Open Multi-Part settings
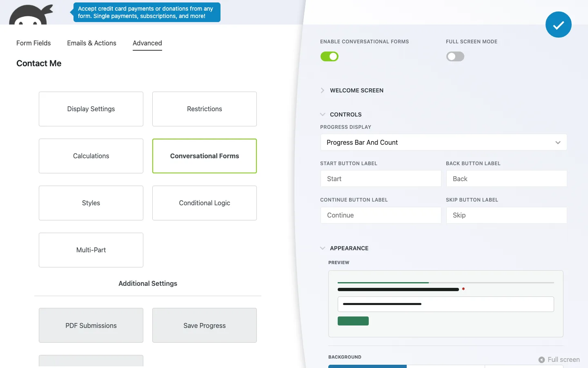 (91, 250)
